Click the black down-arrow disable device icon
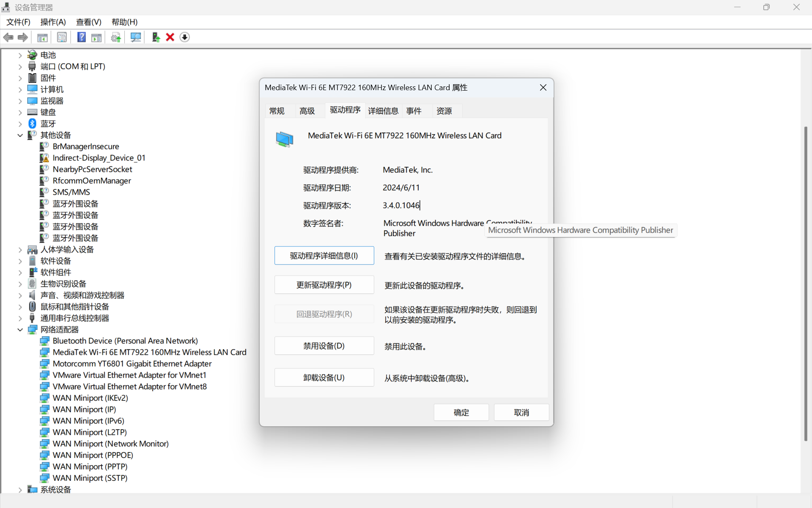 click(184, 37)
